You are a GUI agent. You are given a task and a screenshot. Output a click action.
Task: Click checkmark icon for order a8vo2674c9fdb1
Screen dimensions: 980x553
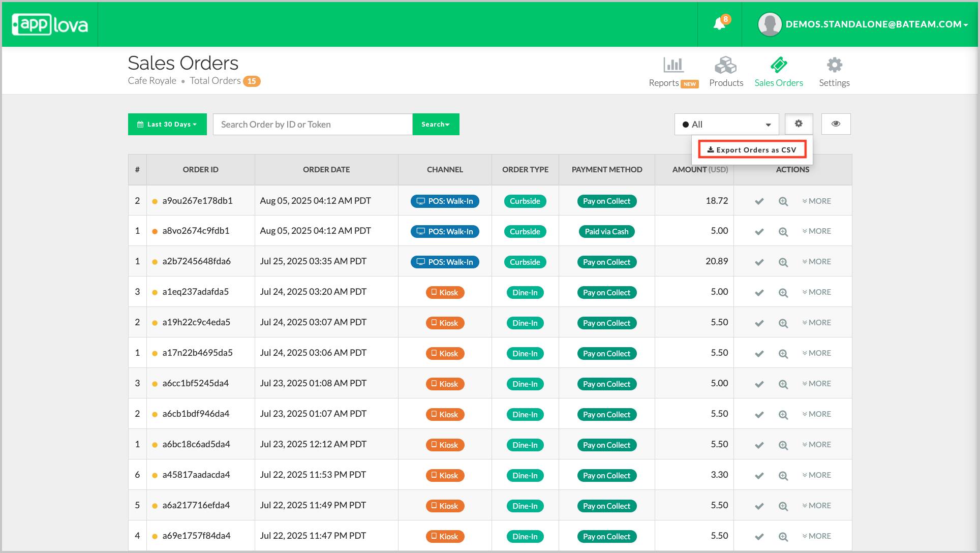pyautogui.click(x=759, y=232)
